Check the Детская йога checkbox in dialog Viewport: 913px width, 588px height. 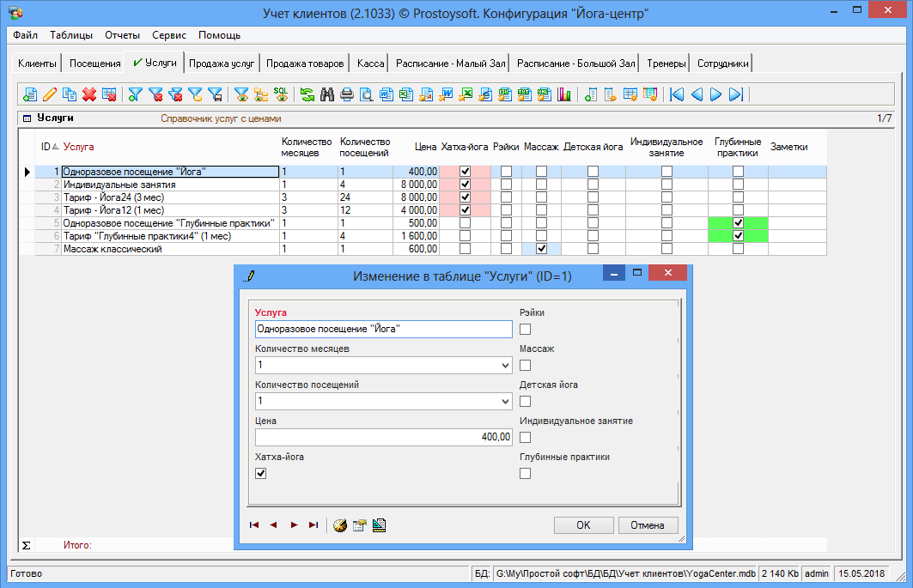point(525,401)
